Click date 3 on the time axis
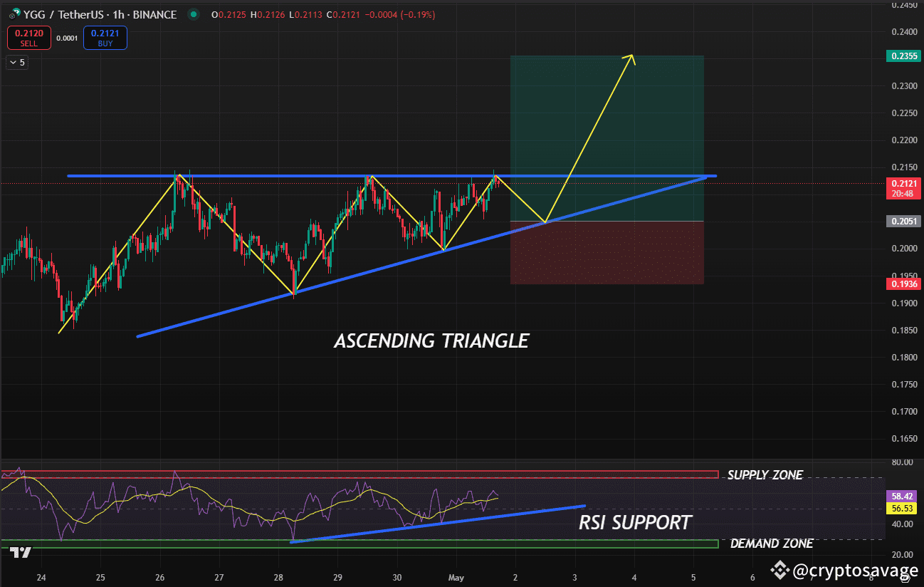This screenshot has height=587, width=924. tap(575, 577)
